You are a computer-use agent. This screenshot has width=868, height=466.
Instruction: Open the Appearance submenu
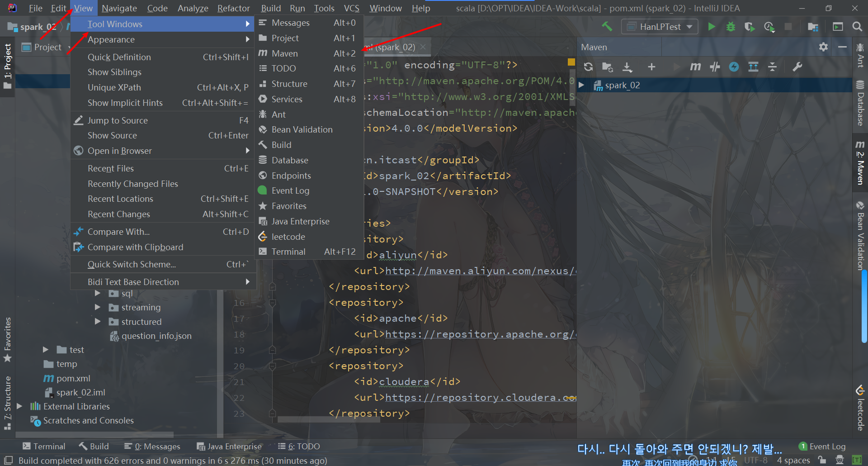click(x=163, y=39)
